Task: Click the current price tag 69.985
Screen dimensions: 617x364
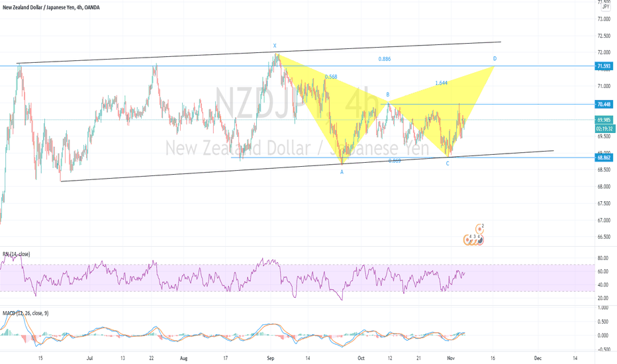Action: coord(604,120)
